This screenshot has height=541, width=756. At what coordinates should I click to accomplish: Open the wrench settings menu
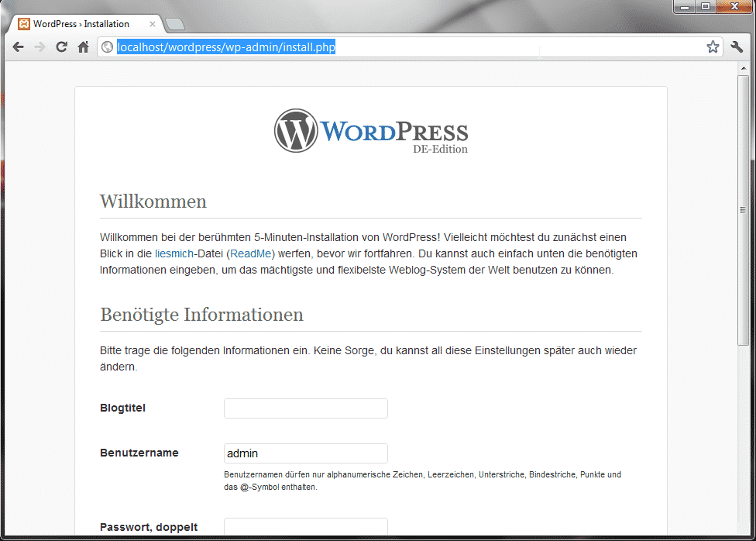click(x=737, y=47)
